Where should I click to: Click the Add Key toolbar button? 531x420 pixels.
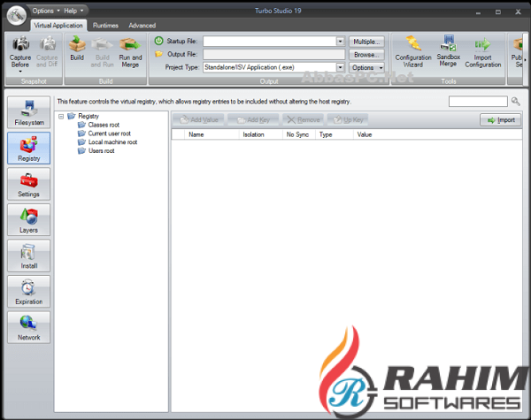click(253, 119)
